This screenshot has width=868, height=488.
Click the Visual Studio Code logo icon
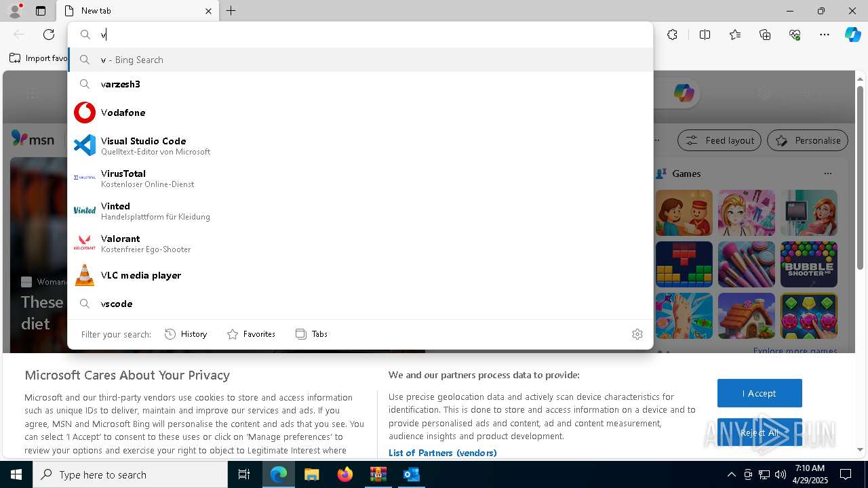point(85,145)
